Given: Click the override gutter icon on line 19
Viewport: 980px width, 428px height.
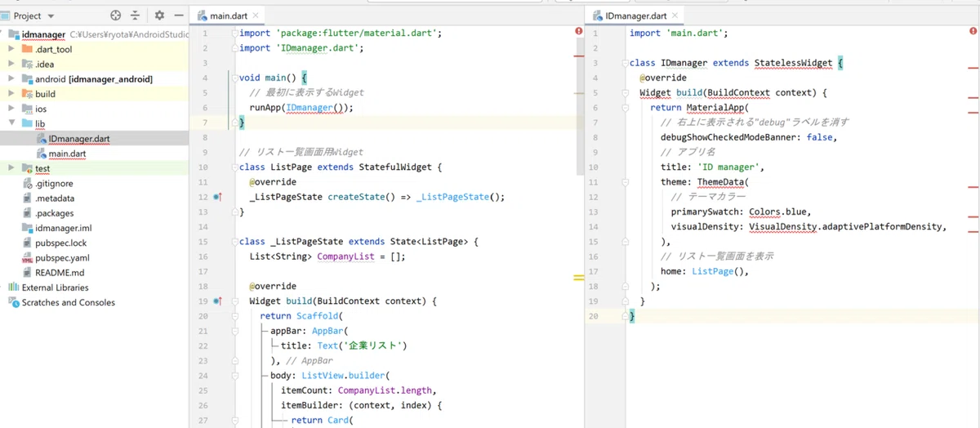Looking at the screenshot, I should 217,301.
